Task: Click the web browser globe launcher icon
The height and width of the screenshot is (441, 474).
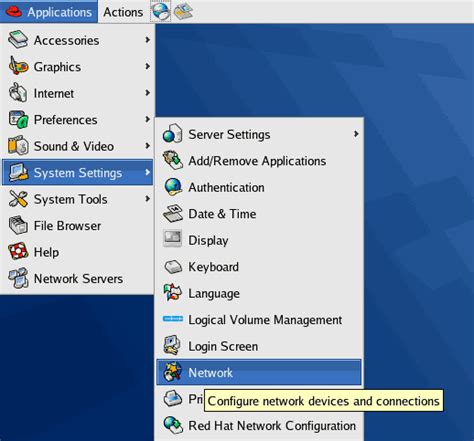Action: pyautogui.click(x=161, y=11)
